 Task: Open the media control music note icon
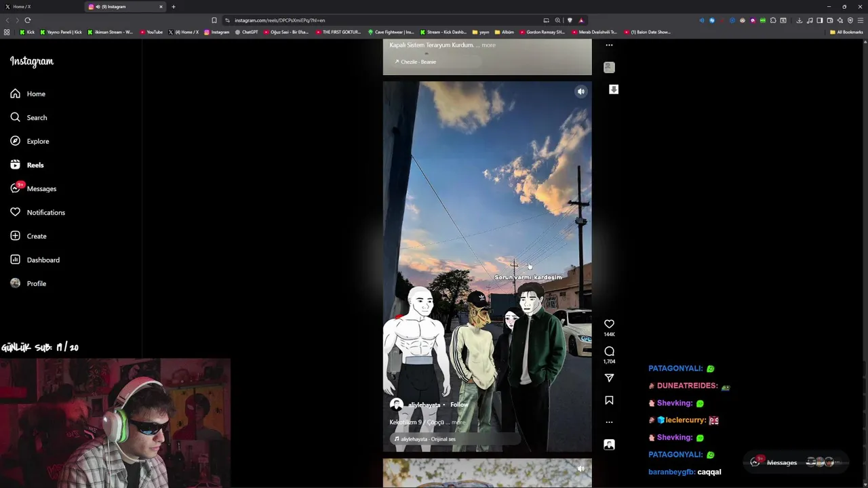click(x=810, y=20)
